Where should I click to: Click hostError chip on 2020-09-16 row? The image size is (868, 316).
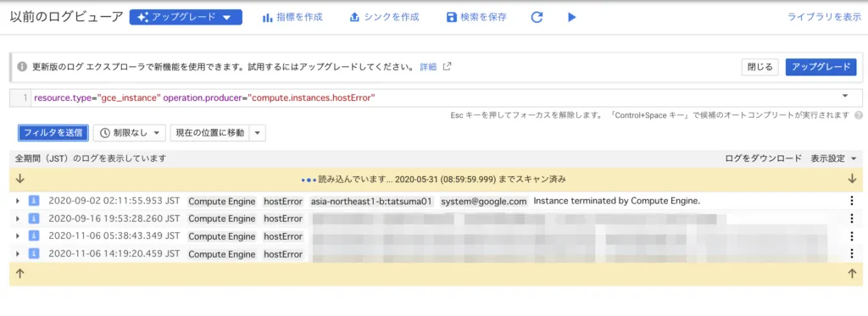[283, 219]
